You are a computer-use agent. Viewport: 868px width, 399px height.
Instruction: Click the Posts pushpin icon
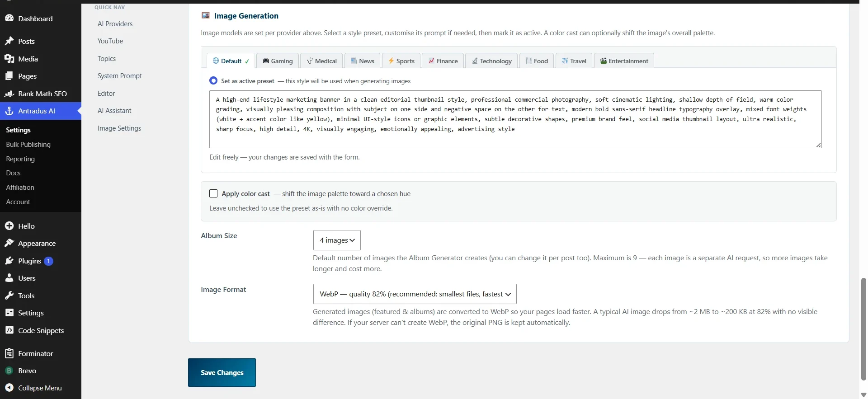(x=9, y=41)
